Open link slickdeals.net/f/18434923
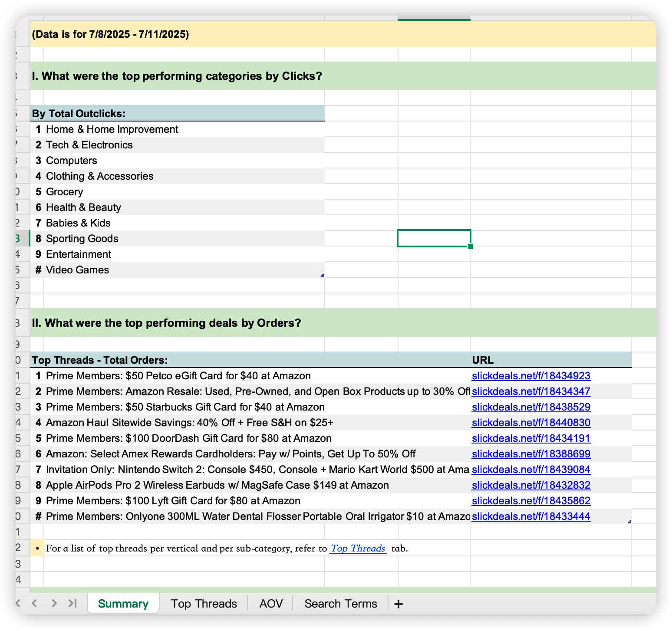Viewport: 672px width, 631px height. [x=531, y=376]
